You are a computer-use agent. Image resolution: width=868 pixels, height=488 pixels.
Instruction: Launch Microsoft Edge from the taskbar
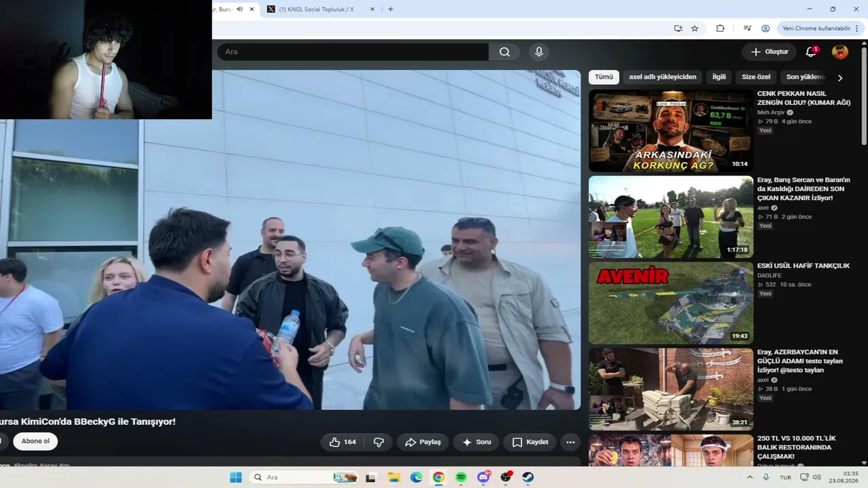(x=416, y=477)
